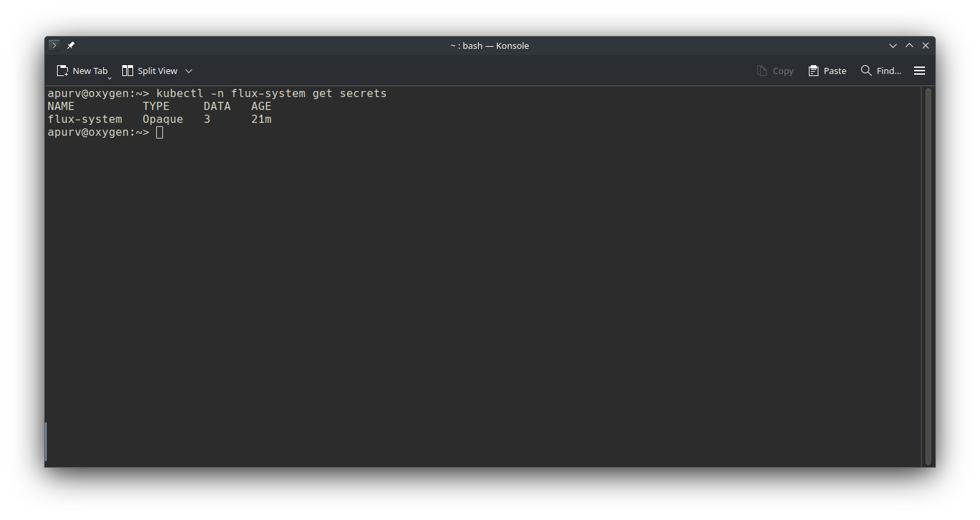Close the Konsole window

coord(926,45)
